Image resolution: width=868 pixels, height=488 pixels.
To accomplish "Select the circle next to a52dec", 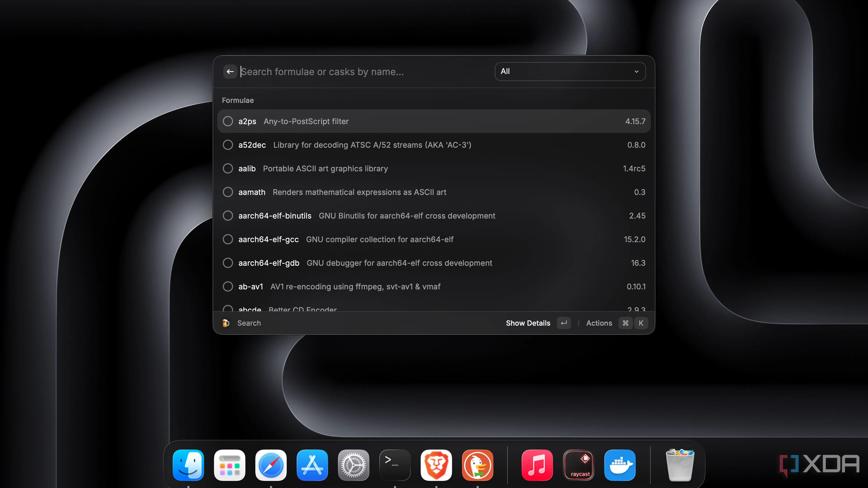I will coord(228,145).
